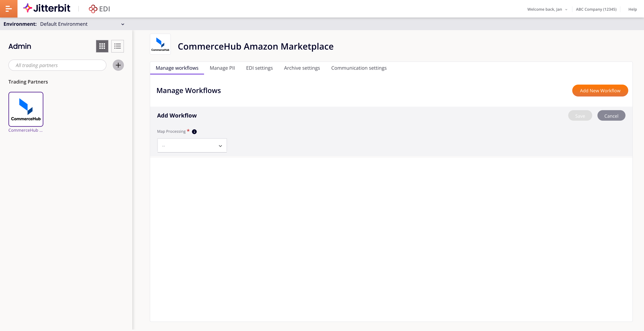Open the EDI settings tab
Viewport: 644px width, 331px height.
(x=259, y=68)
